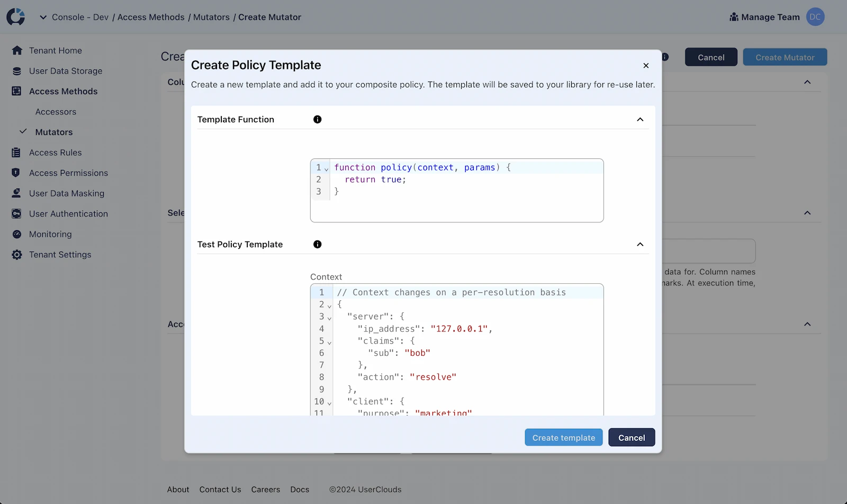Viewport: 847px width, 504px height.
Task: Open the DC user avatar menu
Action: coord(815,17)
